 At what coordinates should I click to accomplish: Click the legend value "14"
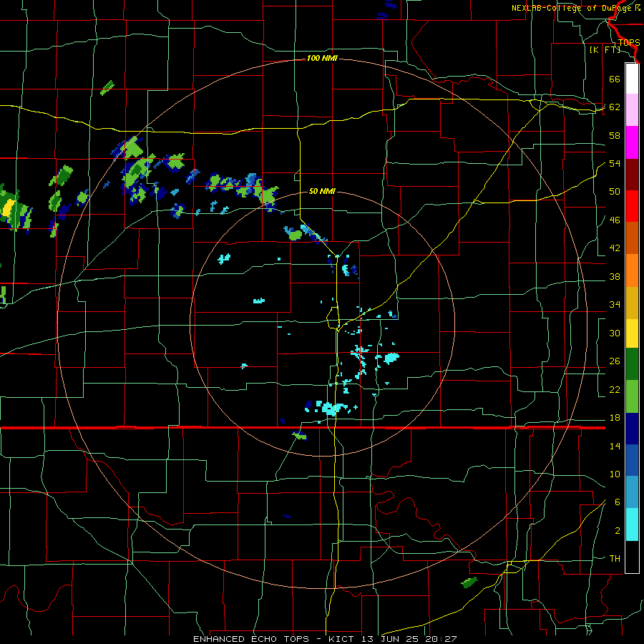point(615,446)
